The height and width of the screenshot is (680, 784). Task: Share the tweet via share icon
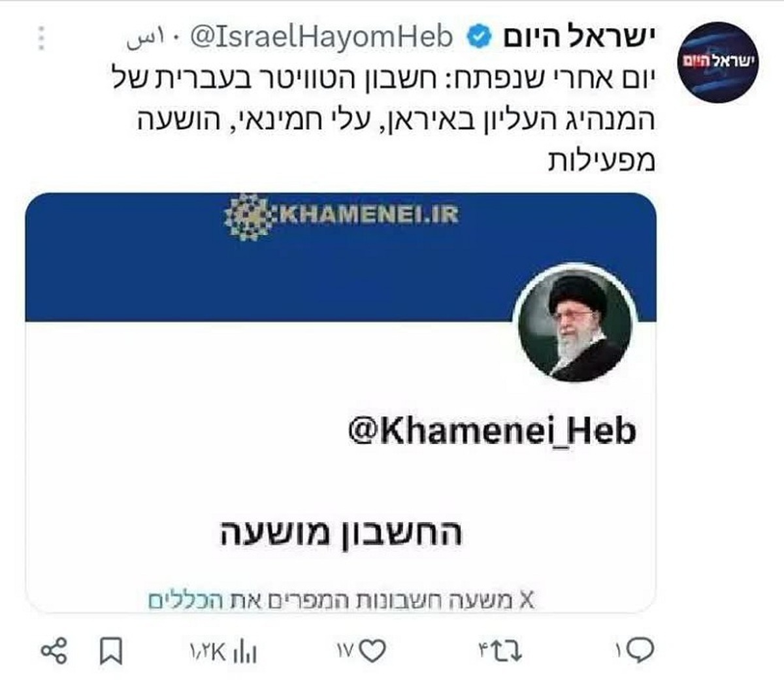click(x=54, y=651)
